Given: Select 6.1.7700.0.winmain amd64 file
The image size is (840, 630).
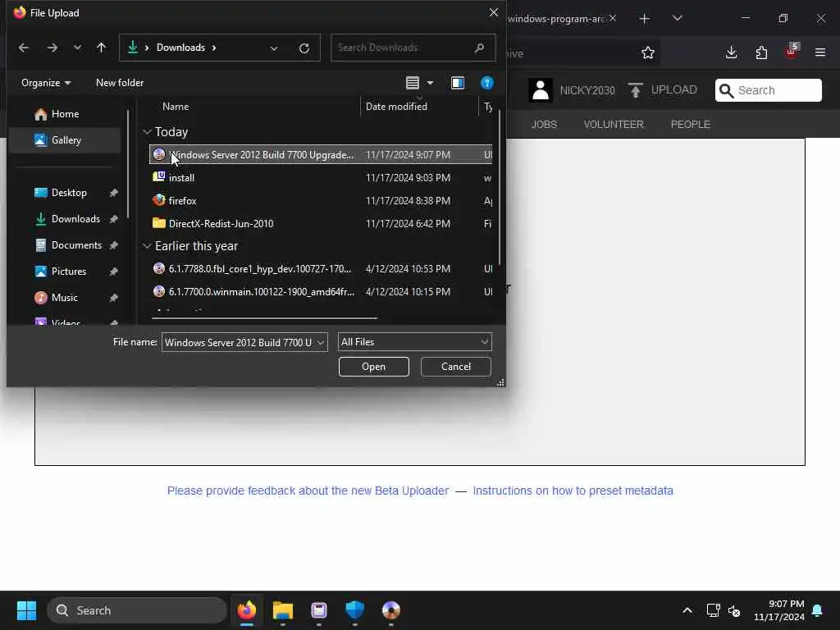Looking at the screenshot, I should [x=321, y=292].
